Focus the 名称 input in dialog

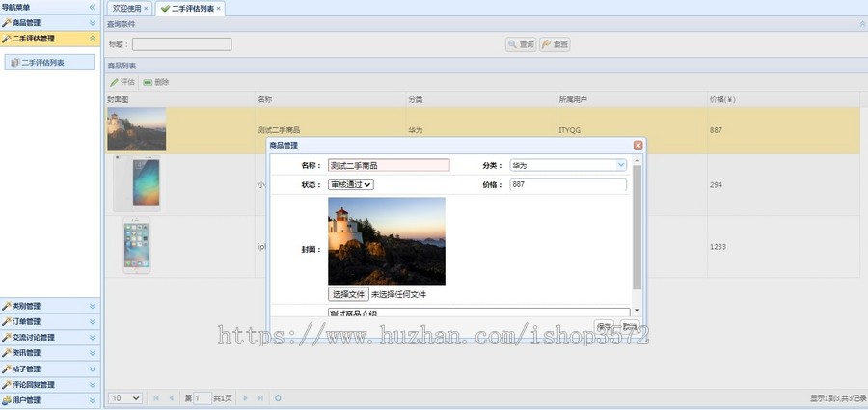coord(389,165)
